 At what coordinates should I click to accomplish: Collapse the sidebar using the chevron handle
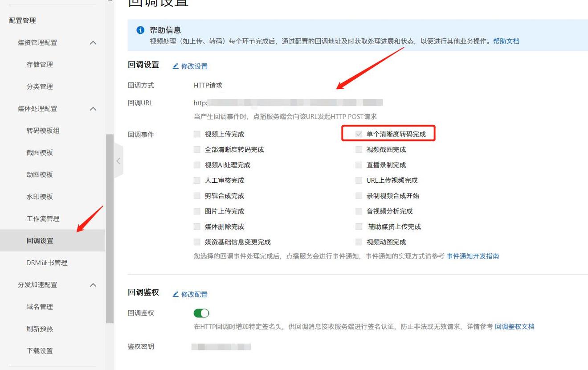118,160
